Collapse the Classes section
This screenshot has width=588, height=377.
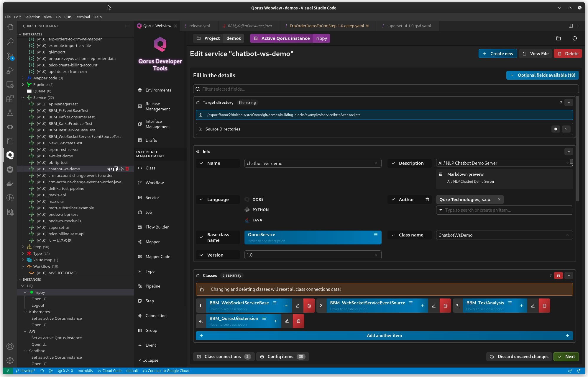point(569,275)
